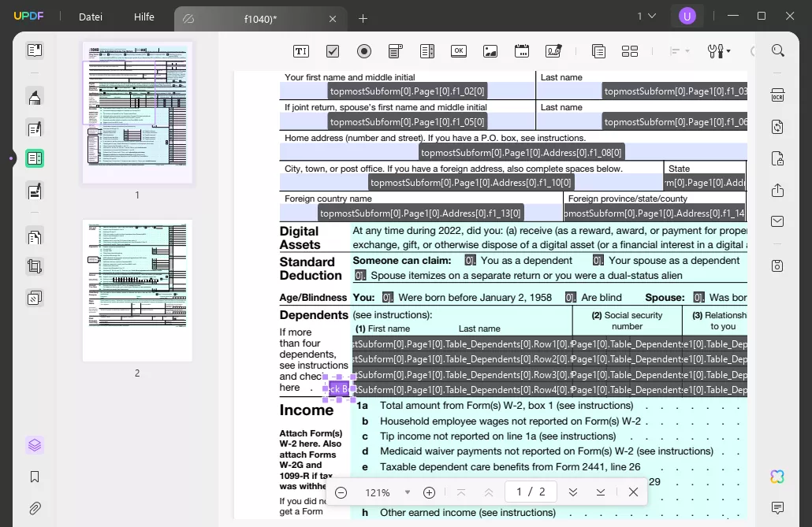Screen dimensions: 812x527
Task: Toggle the 'Spouse itemizes on a separate return' checkbox
Action: [x=360, y=276]
